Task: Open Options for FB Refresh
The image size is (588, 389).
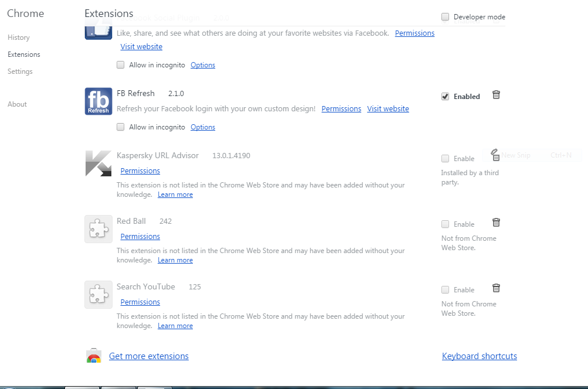Action: pyautogui.click(x=203, y=127)
